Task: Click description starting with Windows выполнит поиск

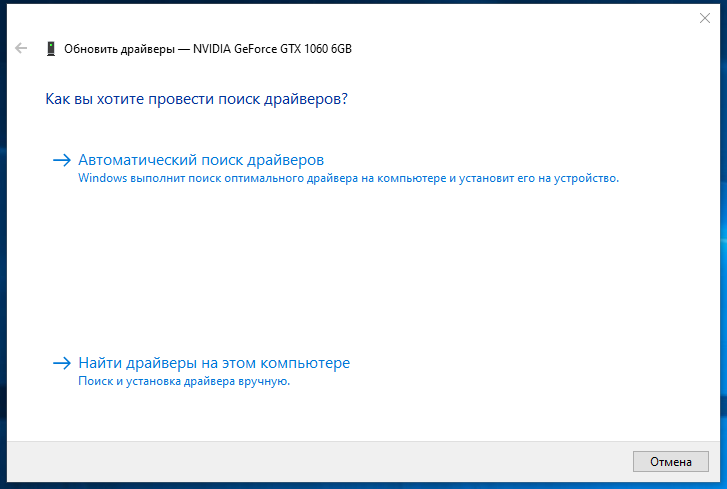Action: (348, 178)
